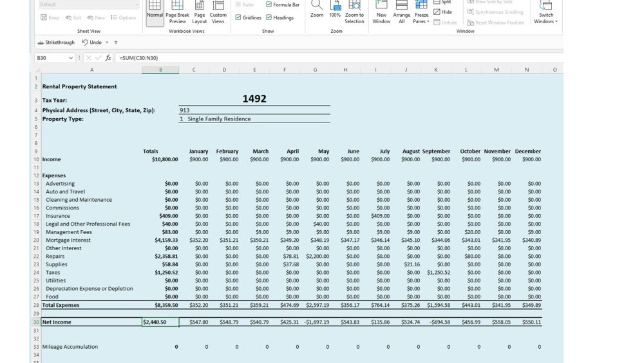
Task: Click Legal and Other Professional Fees label
Action: (88, 224)
